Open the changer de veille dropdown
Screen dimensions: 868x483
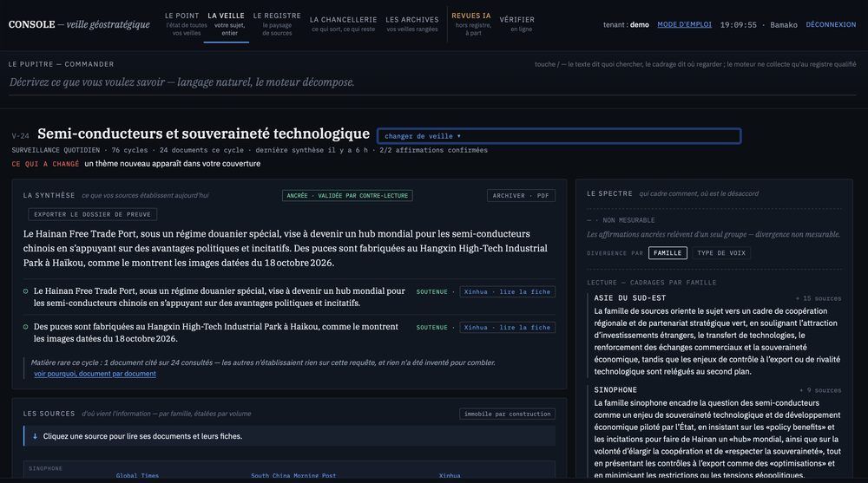coord(558,136)
